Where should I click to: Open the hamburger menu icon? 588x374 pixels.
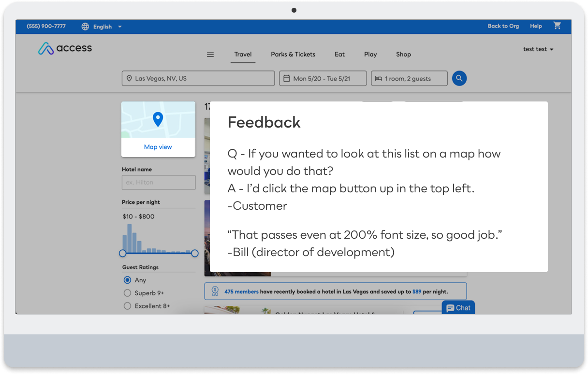[210, 55]
